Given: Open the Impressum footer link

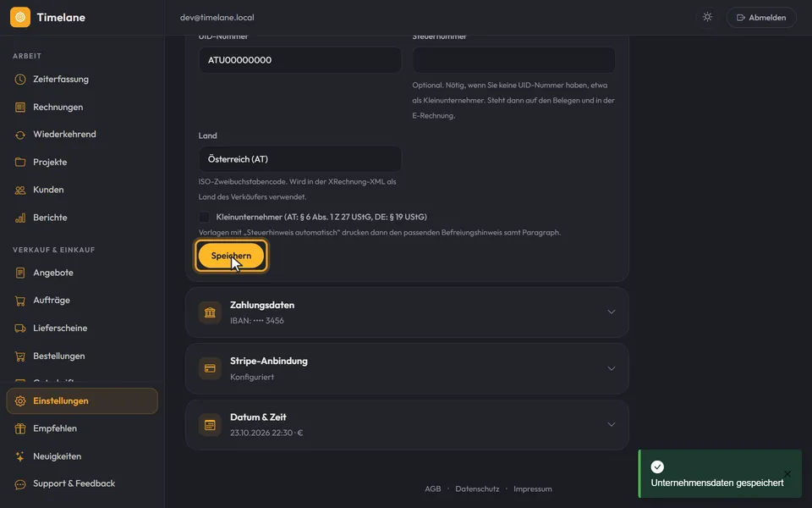Looking at the screenshot, I should pyautogui.click(x=532, y=489).
